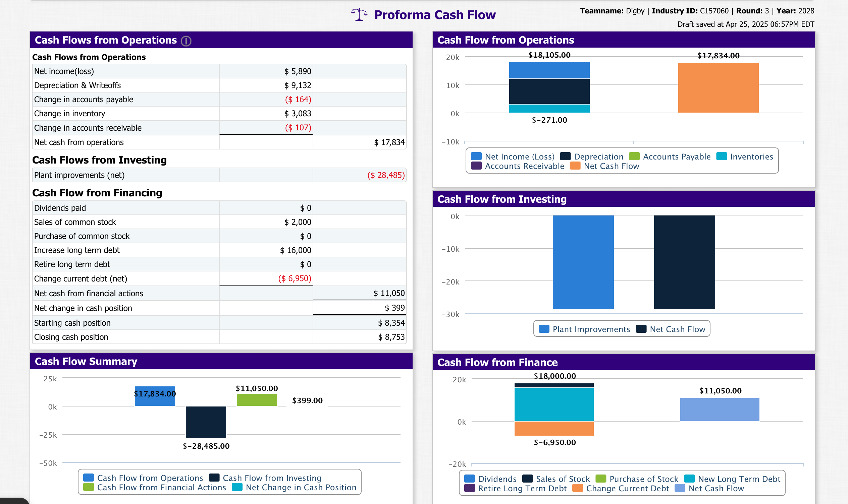Click the info icon beside Cash Flows from Operations
The width and height of the screenshot is (848, 504).
186,41
